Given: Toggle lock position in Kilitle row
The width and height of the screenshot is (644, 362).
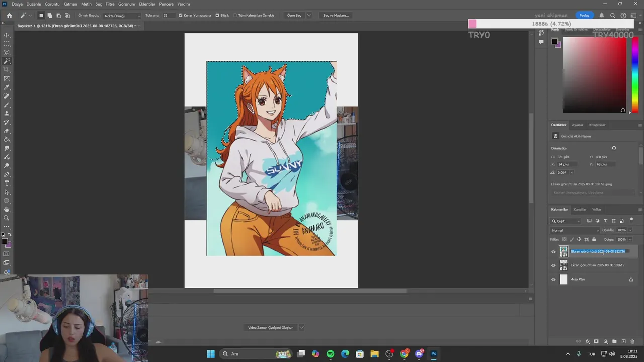Looking at the screenshot, I should pos(579,239).
